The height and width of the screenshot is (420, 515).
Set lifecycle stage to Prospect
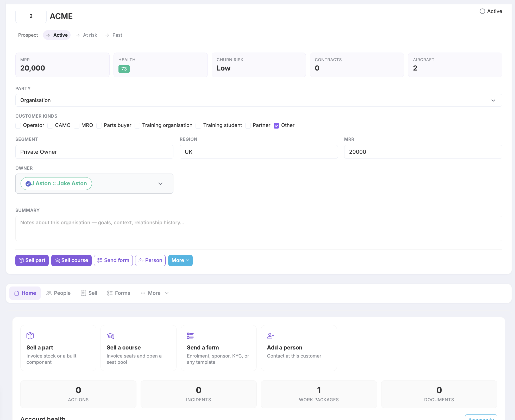pos(28,35)
